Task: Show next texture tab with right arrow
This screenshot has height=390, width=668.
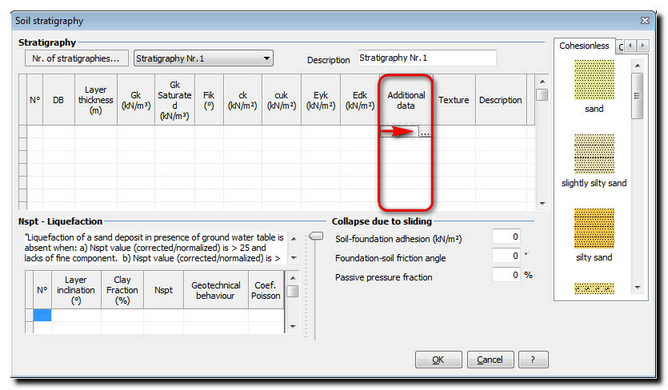Action: [642, 45]
